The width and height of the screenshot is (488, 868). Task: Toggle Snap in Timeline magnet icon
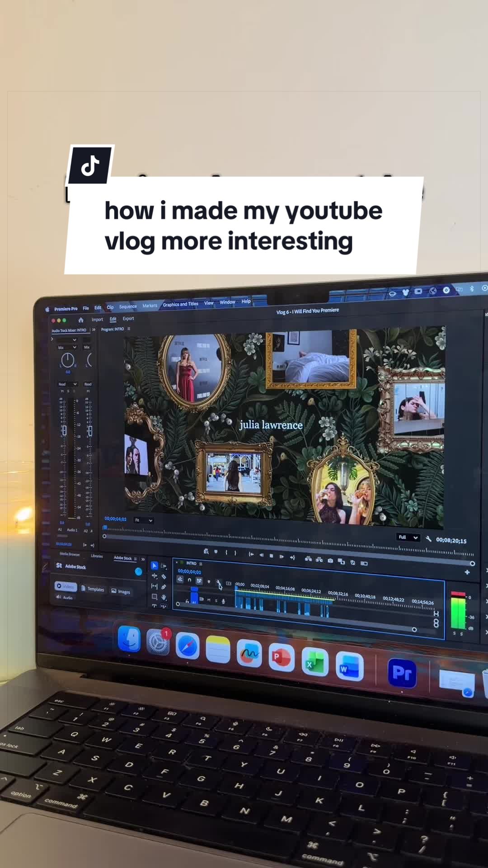pyautogui.click(x=189, y=580)
